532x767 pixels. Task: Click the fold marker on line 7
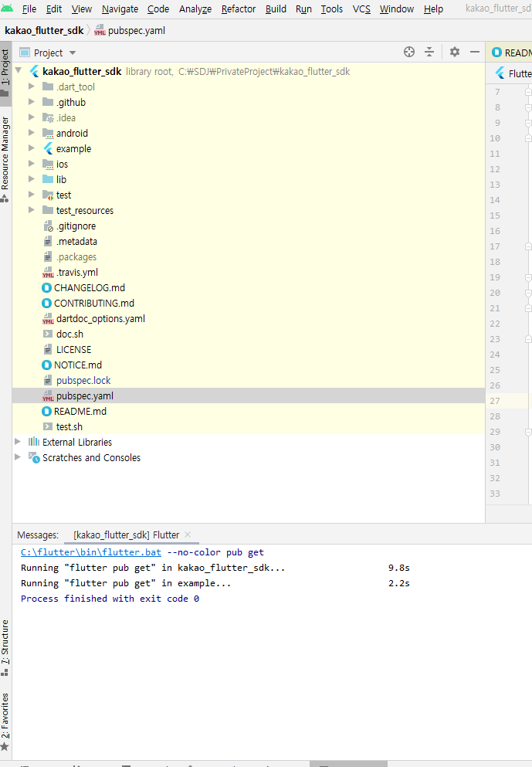[x=528, y=91]
